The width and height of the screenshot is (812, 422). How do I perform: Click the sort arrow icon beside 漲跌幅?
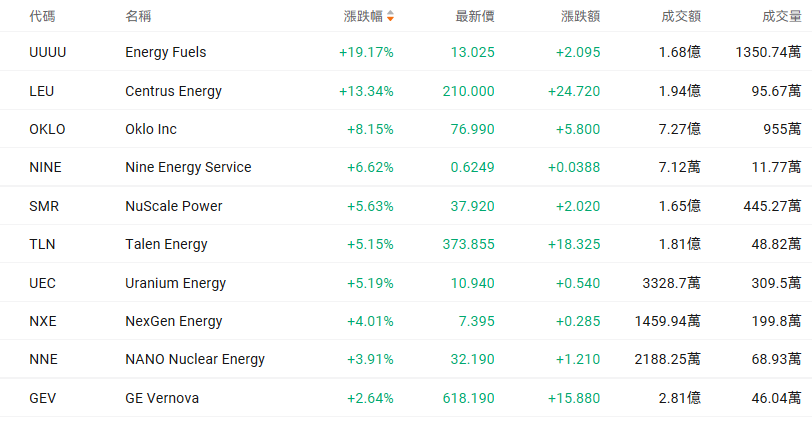pos(390,16)
